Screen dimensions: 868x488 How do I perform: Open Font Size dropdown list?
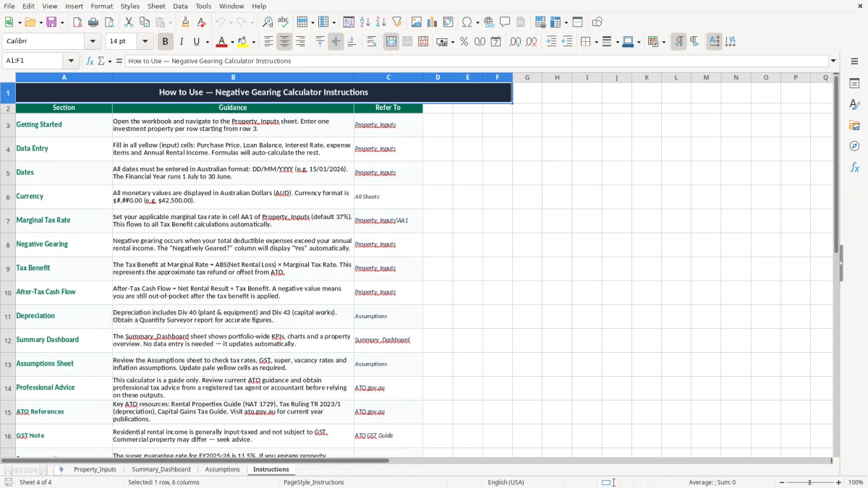145,42
